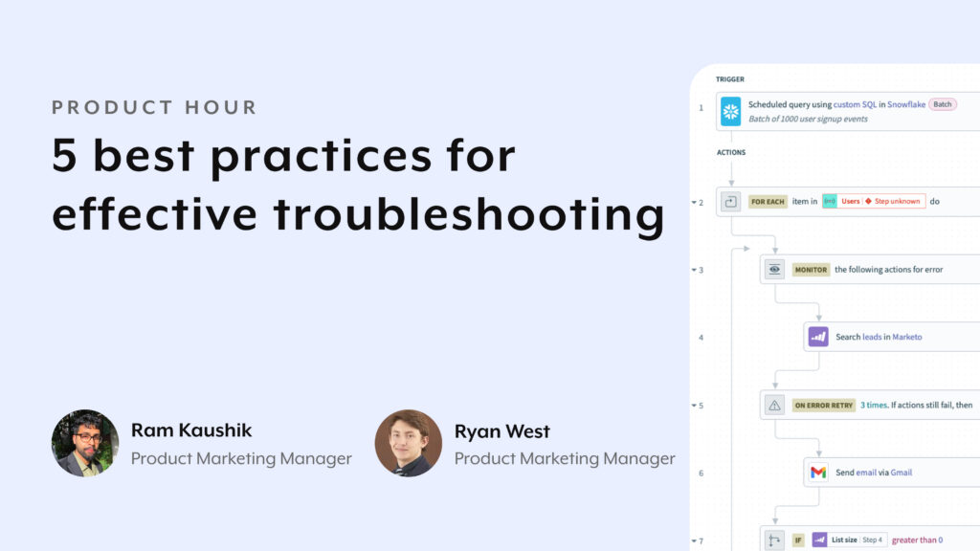Image resolution: width=980 pixels, height=551 pixels.
Task: Click the MONITOR label badge
Action: click(x=811, y=270)
